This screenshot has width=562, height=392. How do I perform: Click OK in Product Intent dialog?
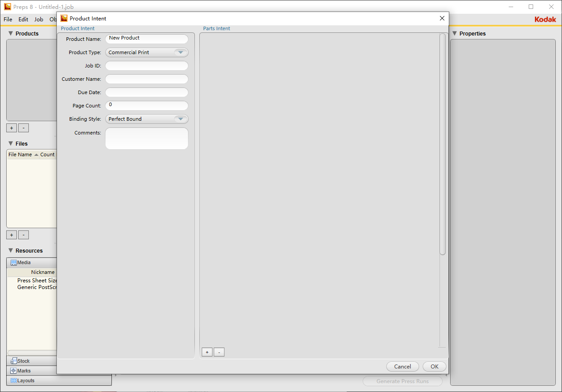(435, 367)
